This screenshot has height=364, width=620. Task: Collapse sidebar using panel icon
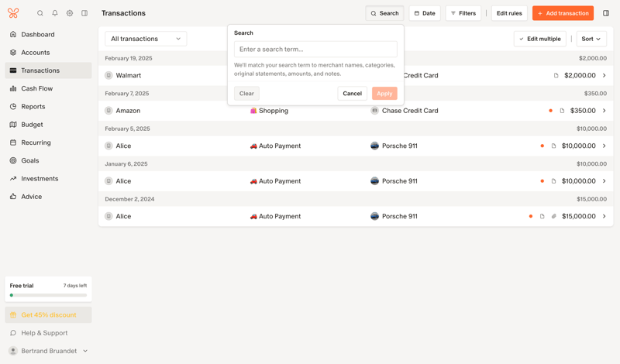[84, 13]
